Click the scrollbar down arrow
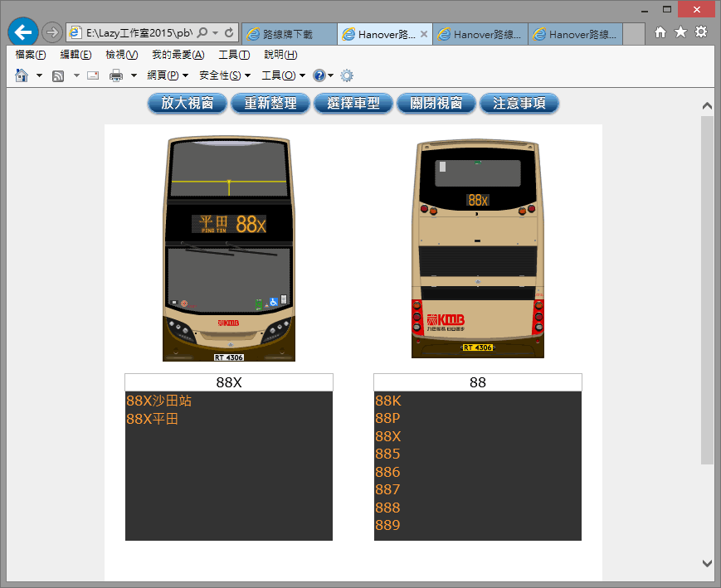The image size is (721, 588). coord(707,563)
